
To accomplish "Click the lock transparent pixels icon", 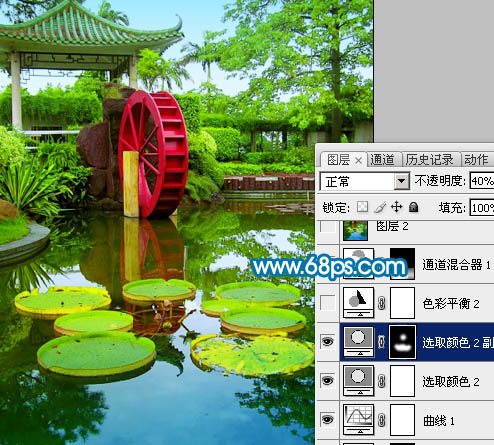I will [x=362, y=207].
